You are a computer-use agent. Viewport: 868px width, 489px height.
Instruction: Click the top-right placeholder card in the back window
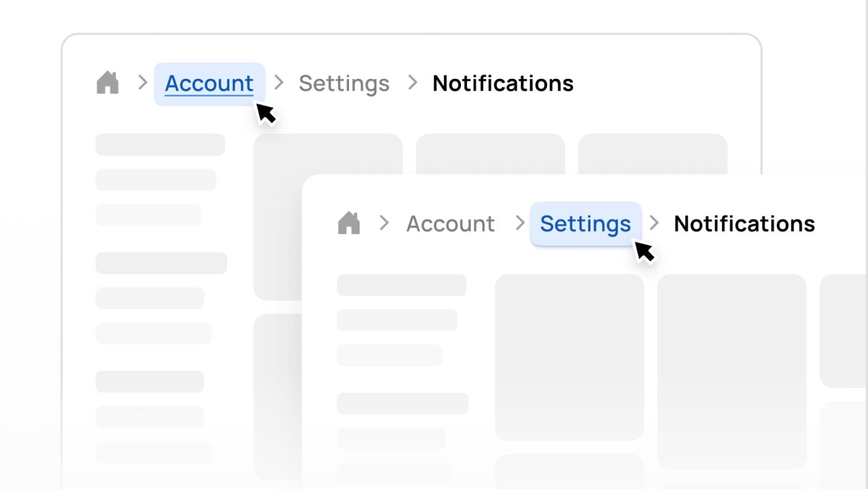click(x=652, y=154)
